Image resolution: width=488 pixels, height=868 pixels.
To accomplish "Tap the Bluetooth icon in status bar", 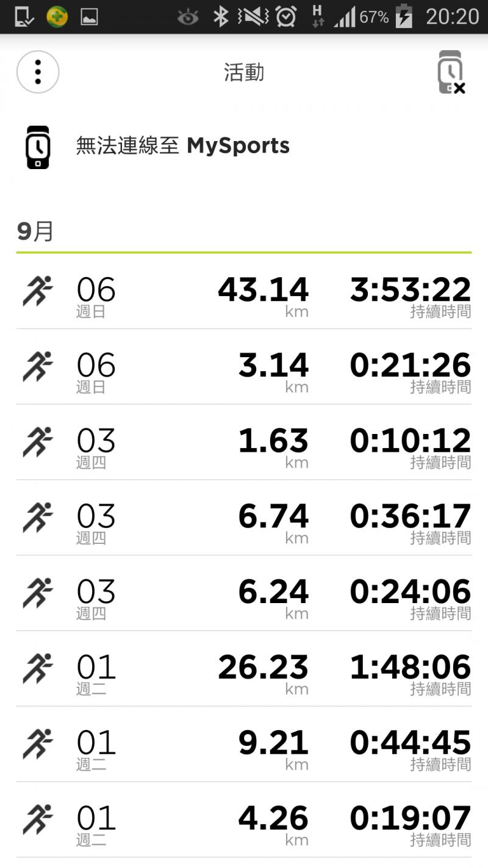I will [220, 16].
